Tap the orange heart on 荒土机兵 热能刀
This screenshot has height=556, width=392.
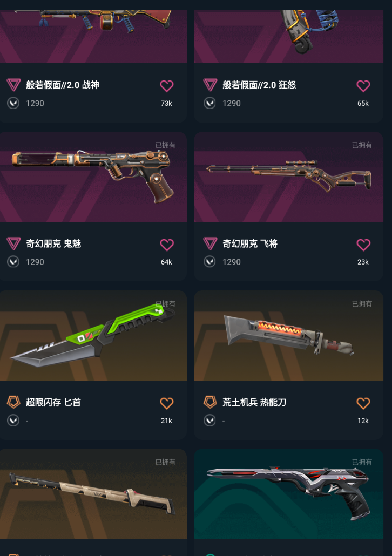click(x=363, y=403)
